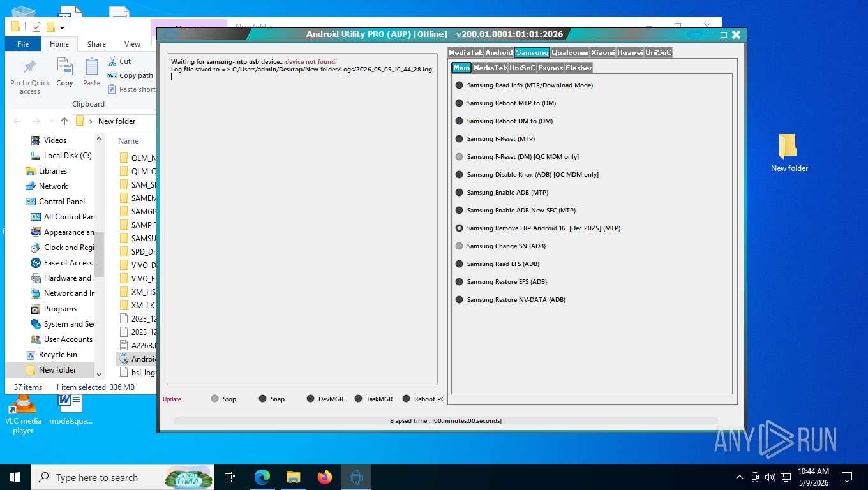Open modelsqua Word document on desktop
This screenshot has width=868, height=490.
pos(71,409)
